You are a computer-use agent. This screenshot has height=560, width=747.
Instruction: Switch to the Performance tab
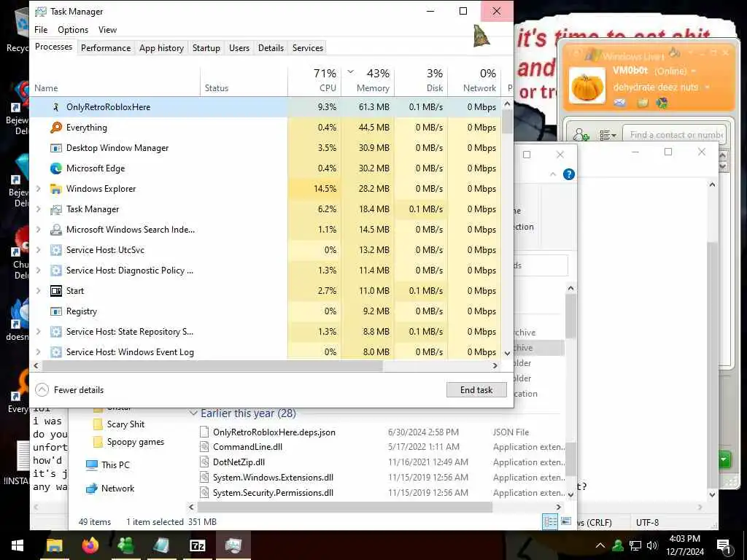[x=106, y=48]
